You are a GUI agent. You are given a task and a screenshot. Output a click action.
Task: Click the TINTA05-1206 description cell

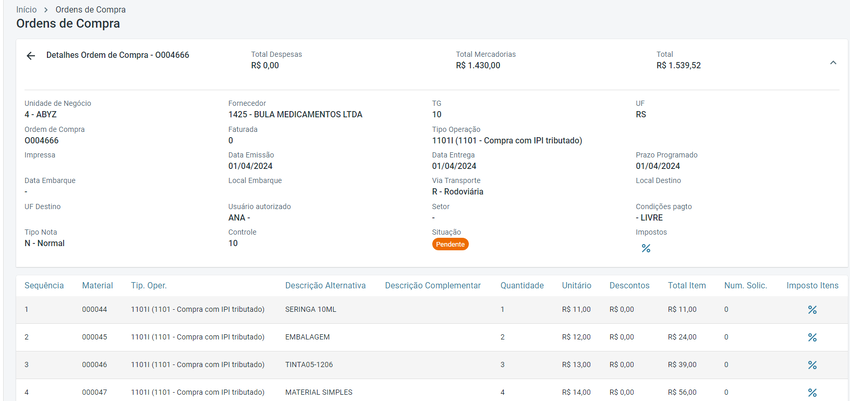point(309,365)
